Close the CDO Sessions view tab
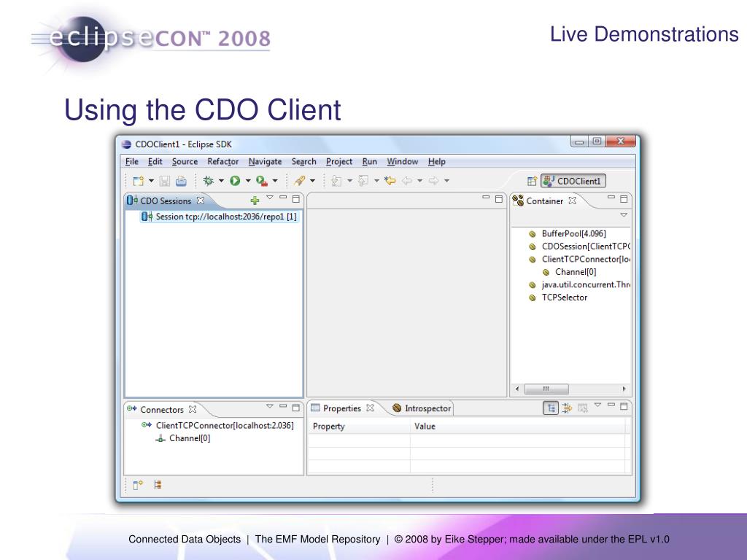The width and height of the screenshot is (747, 560). point(201,201)
